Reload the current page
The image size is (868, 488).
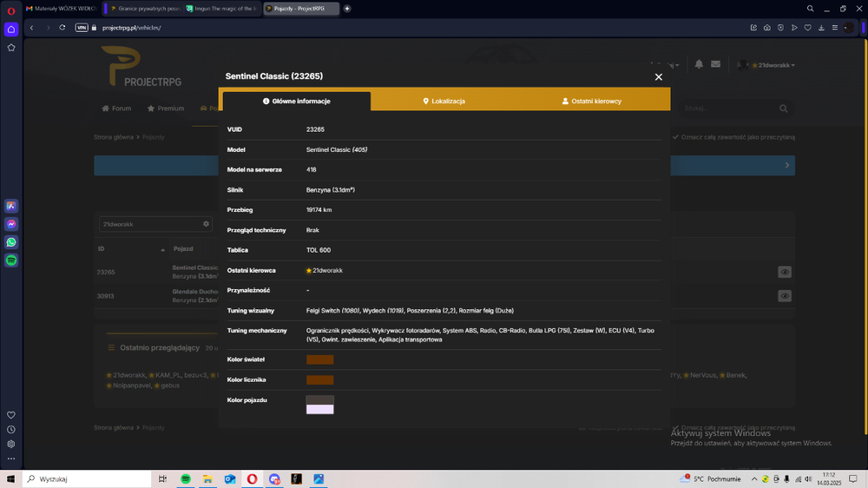[x=62, y=28]
